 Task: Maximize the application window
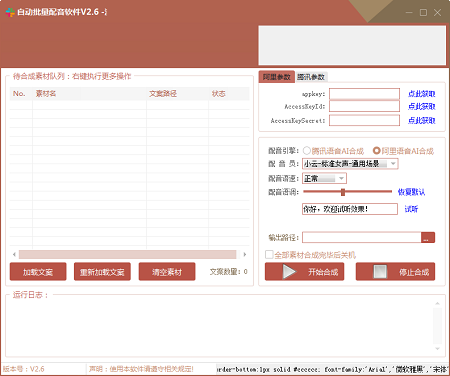point(423,13)
